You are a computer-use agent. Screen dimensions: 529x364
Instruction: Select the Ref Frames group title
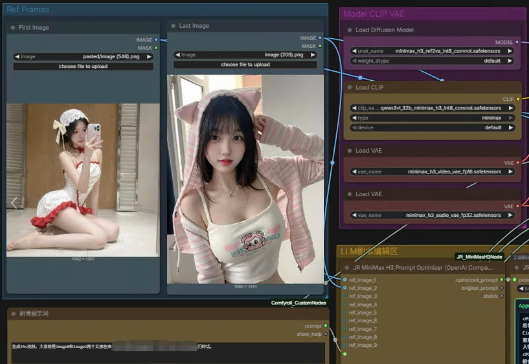[x=28, y=9]
